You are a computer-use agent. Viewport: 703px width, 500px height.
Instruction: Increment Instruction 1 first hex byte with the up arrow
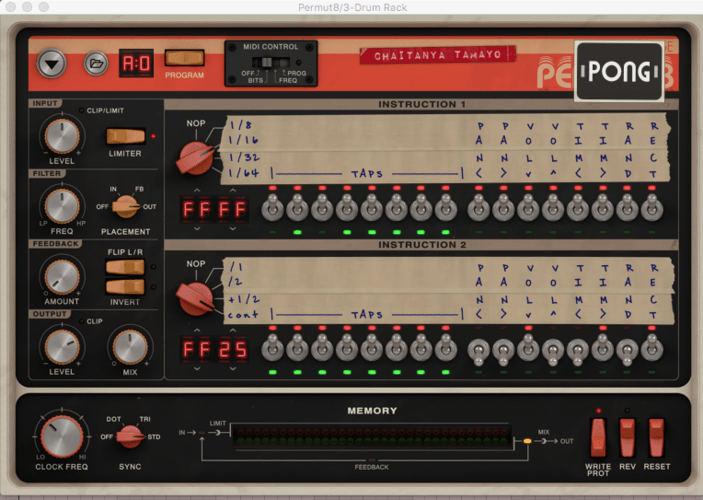197,191
